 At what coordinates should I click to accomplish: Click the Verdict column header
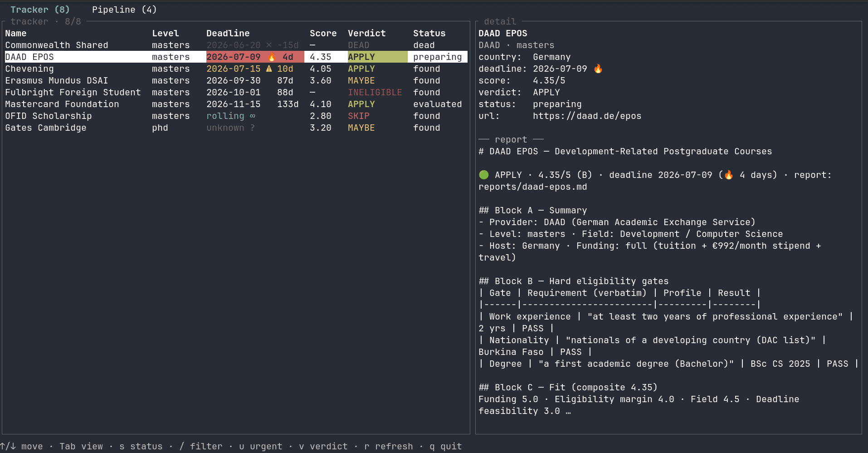click(x=367, y=33)
